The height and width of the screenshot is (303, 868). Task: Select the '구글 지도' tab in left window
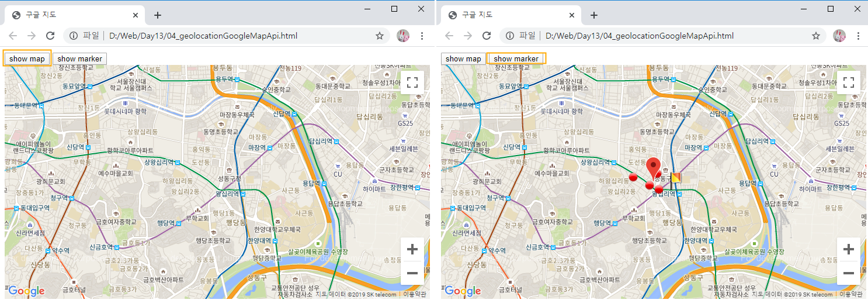(x=75, y=15)
